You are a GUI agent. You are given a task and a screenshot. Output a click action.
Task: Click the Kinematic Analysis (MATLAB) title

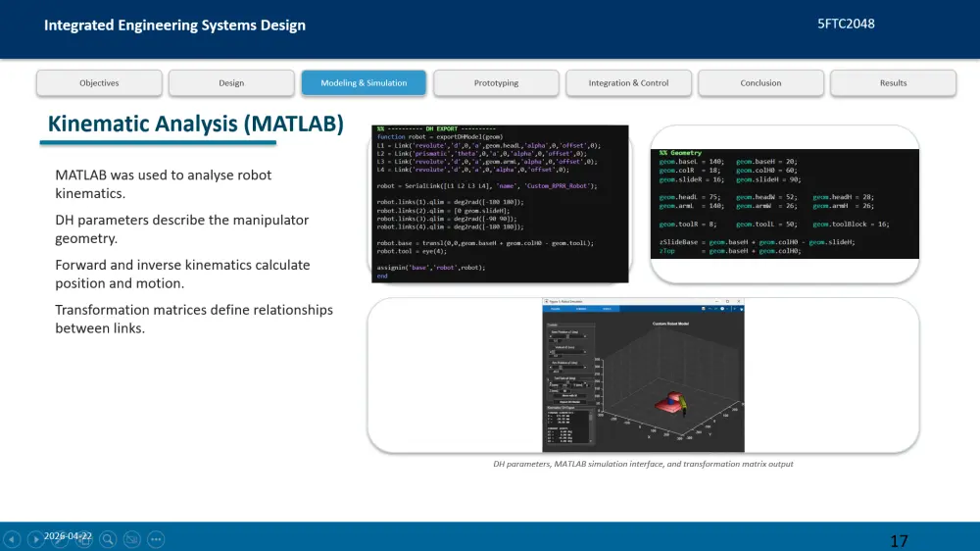tap(196, 124)
